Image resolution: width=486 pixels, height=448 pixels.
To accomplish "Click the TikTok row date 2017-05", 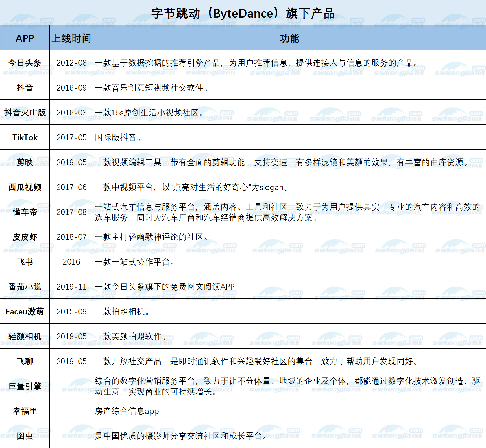I will (x=71, y=137).
